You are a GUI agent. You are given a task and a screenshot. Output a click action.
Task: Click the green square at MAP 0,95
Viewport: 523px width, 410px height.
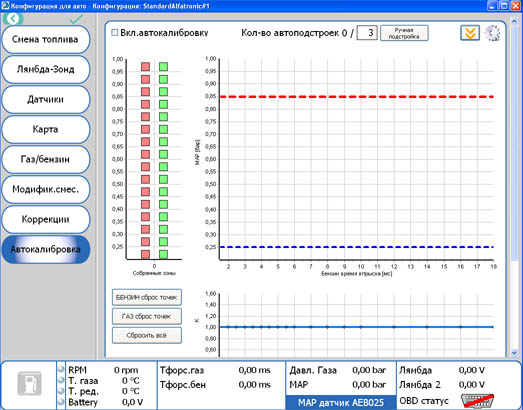pyautogui.click(x=163, y=67)
